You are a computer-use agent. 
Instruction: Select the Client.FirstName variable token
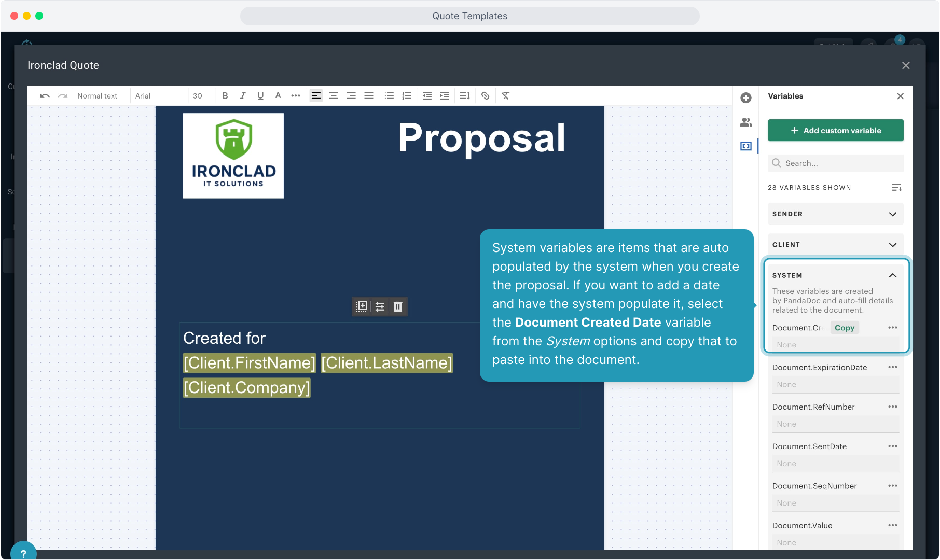250,363
